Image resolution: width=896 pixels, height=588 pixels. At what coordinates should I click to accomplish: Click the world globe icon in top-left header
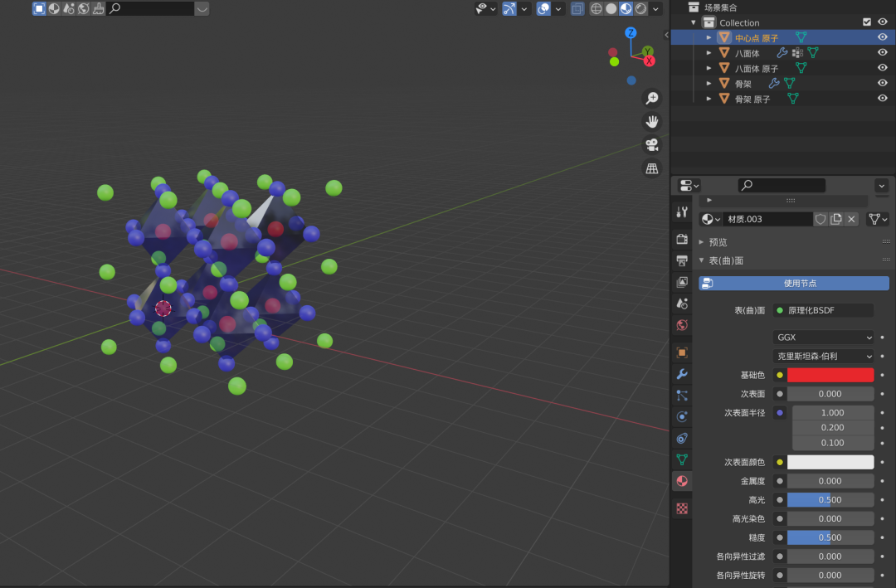(84, 8)
